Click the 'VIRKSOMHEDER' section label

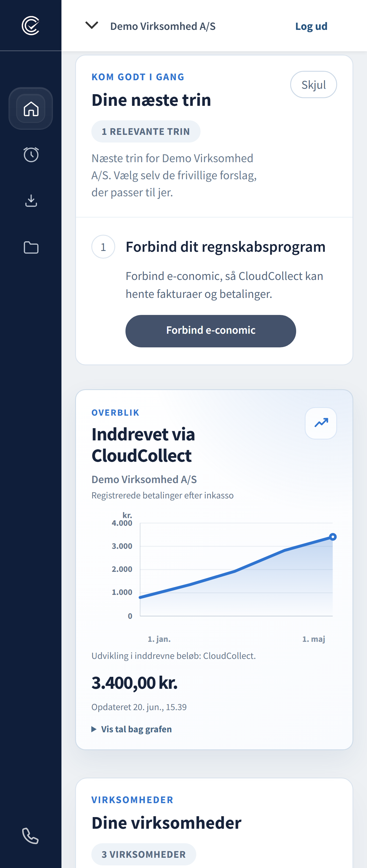(133, 800)
